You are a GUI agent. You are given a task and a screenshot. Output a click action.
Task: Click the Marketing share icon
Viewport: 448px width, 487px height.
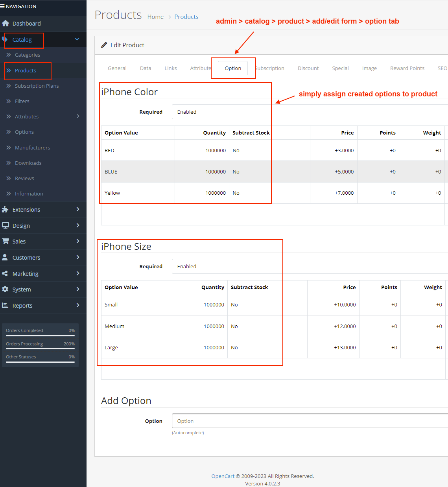[x=5, y=274]
